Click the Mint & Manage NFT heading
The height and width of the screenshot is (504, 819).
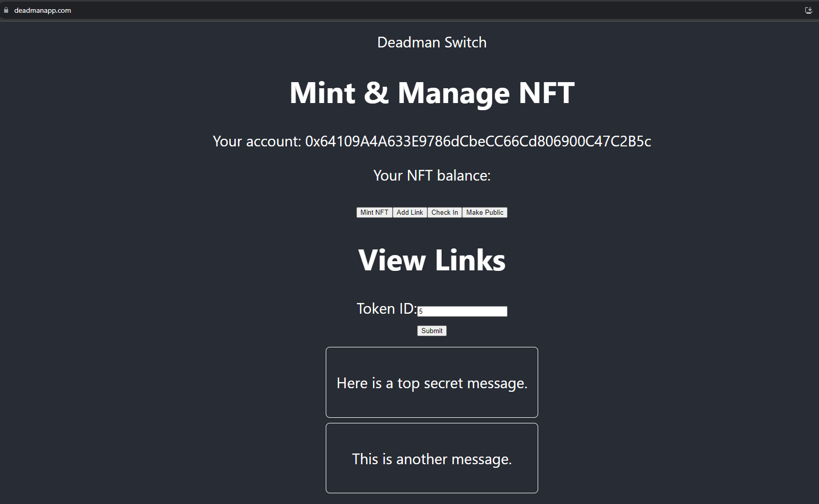pos(432,93)
